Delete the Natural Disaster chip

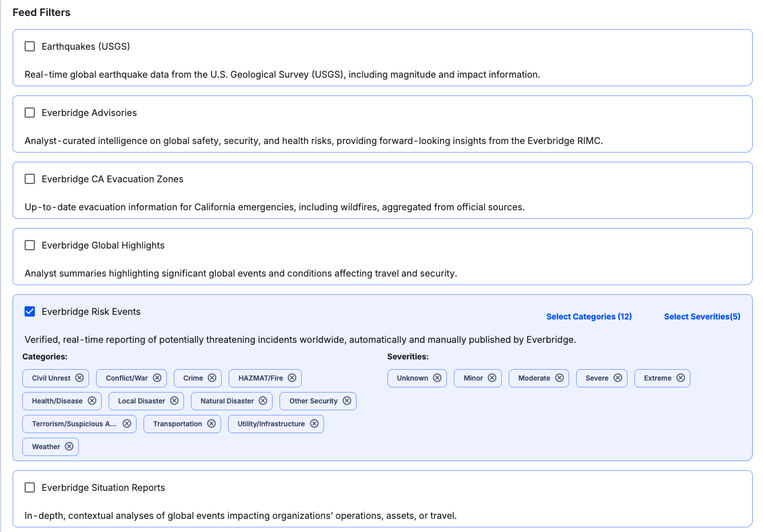(x=263, y=401)
